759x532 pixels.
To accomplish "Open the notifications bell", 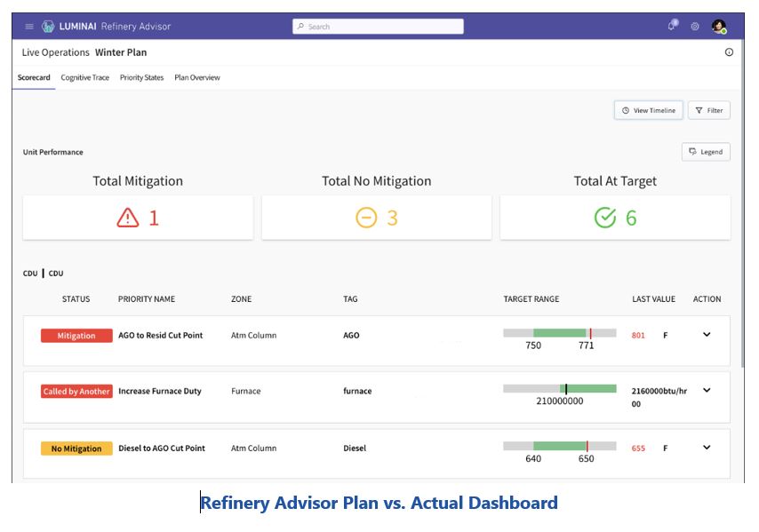I will [672, 25].
